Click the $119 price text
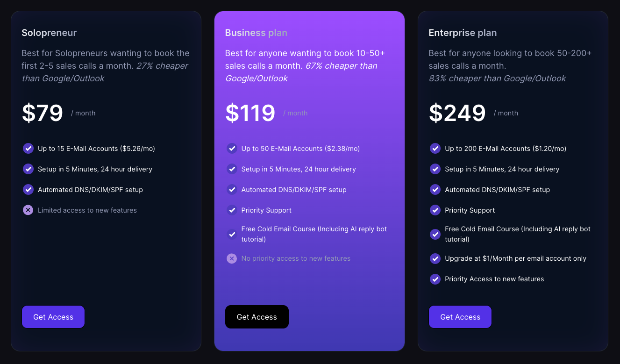This screenshot has height=364, width=620. pos(250,113)
